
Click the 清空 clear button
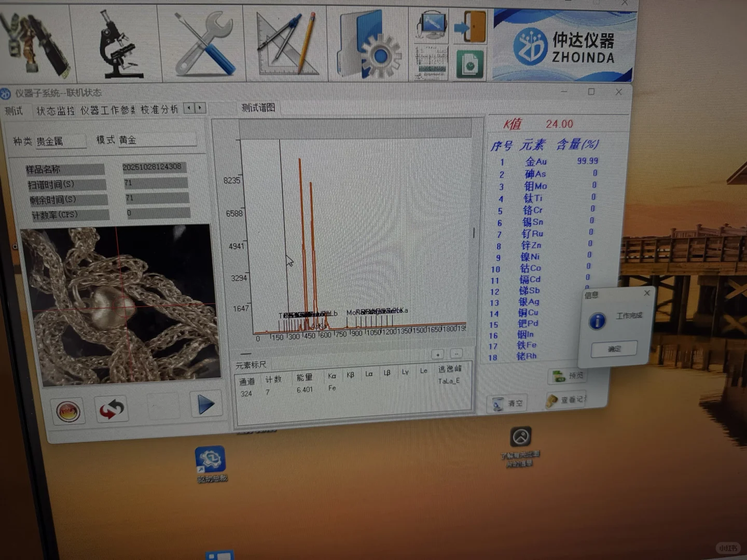pos(507,403)
